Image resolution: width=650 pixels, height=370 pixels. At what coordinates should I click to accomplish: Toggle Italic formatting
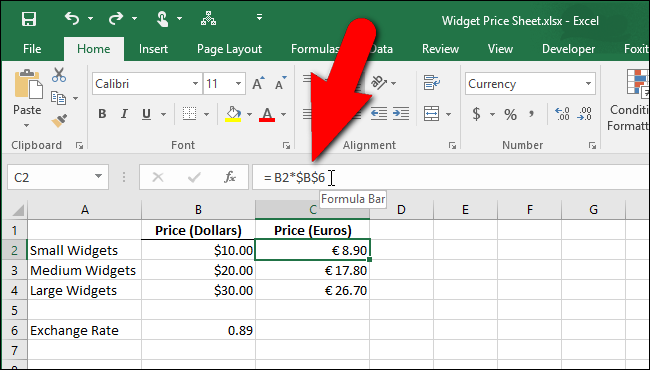(124, 114)
